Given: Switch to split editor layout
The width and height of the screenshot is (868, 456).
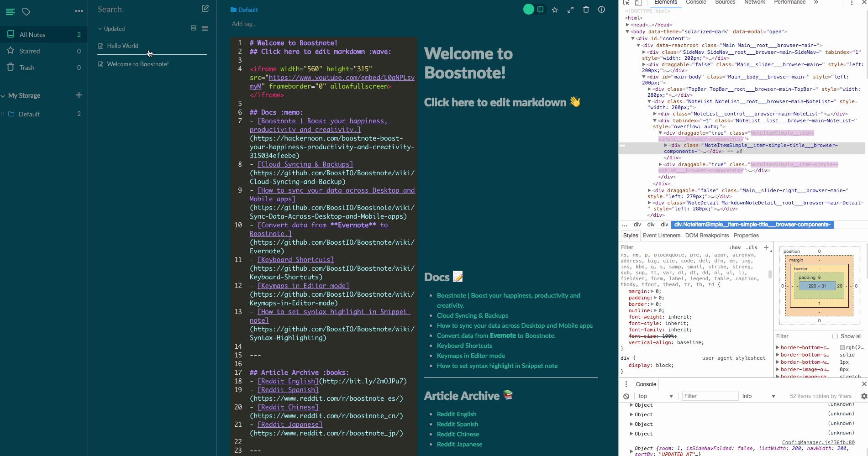Looking at the screenshot, I should [x=541, y=10].
